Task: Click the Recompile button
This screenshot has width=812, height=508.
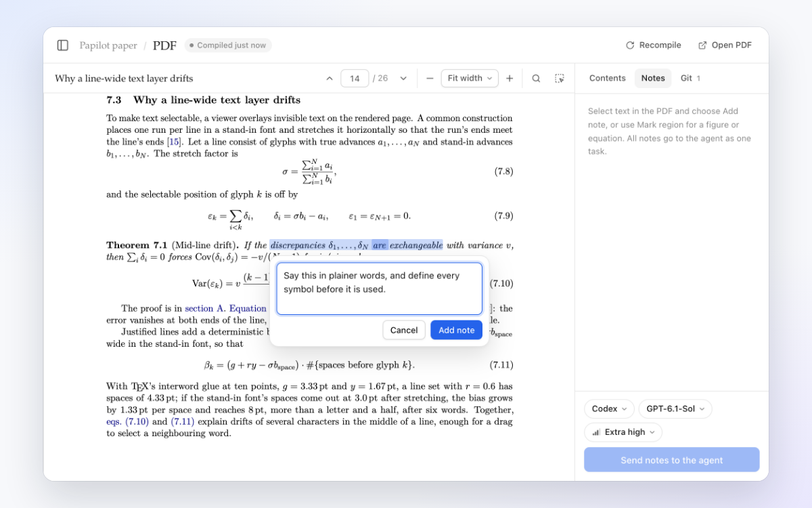Action: click(654, 45)
